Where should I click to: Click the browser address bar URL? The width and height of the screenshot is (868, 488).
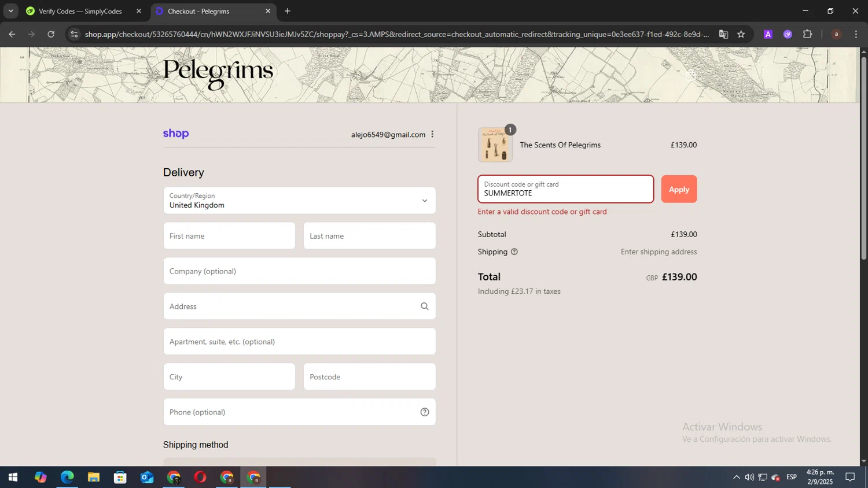point(397,34)
